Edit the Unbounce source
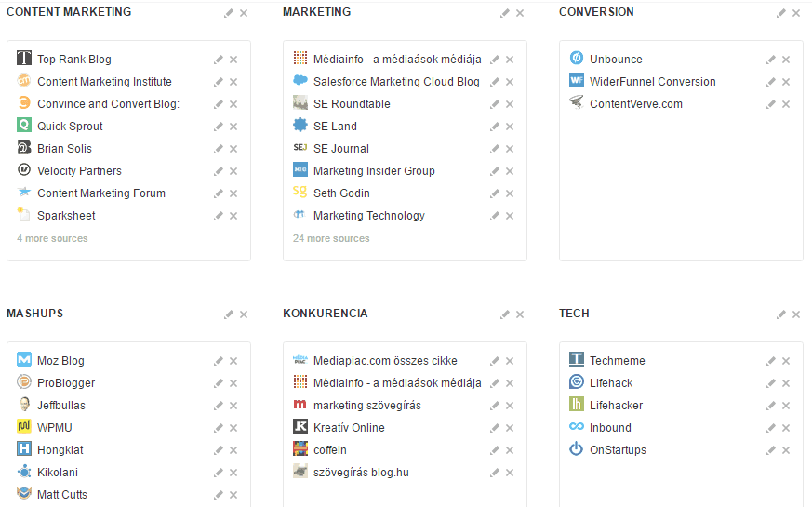This screenshot has height=507, width=812. (771, 60)
